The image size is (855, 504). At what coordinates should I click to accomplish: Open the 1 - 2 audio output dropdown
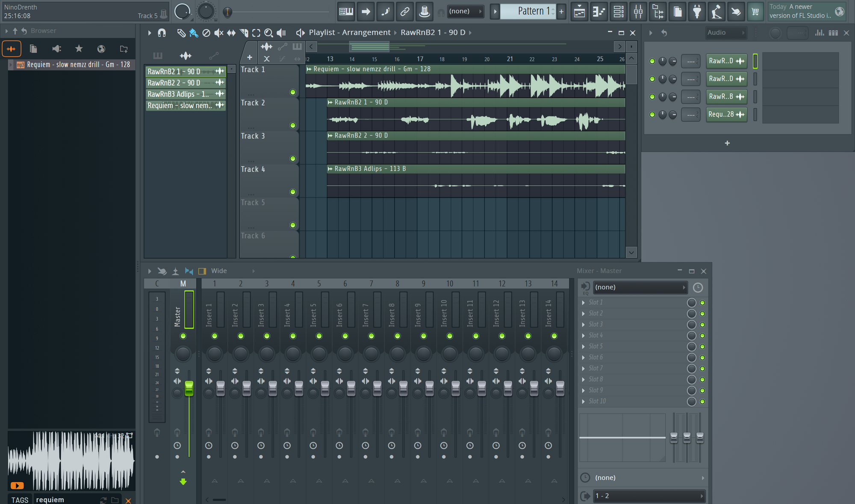pyautogui.click(x=649, y=496)
